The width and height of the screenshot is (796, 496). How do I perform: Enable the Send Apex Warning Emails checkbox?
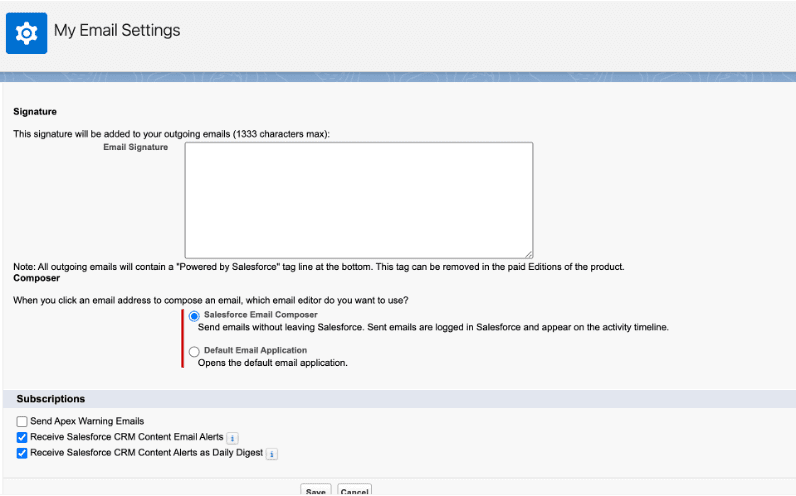22,422
